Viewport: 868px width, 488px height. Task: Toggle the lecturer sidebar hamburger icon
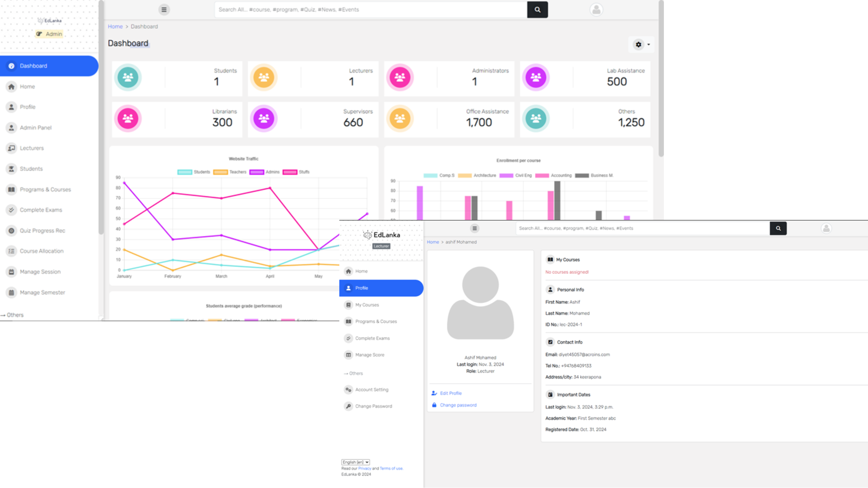(475, 228)
